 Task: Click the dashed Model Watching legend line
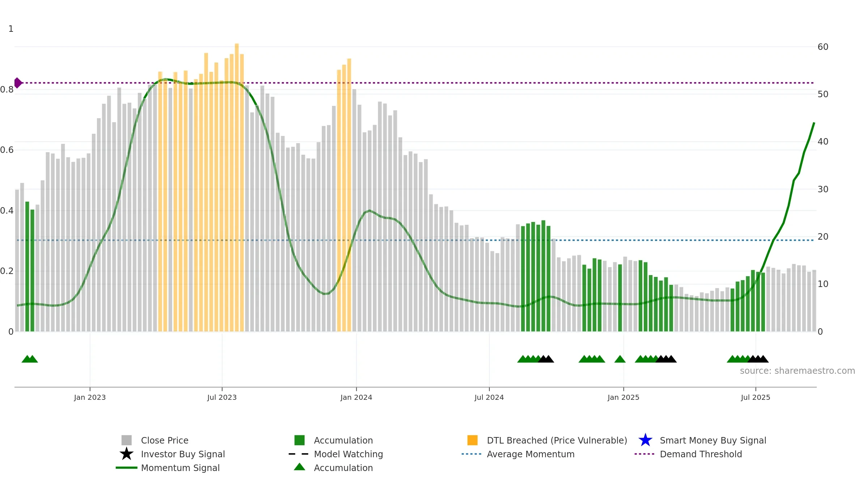[x=298, y=454]
